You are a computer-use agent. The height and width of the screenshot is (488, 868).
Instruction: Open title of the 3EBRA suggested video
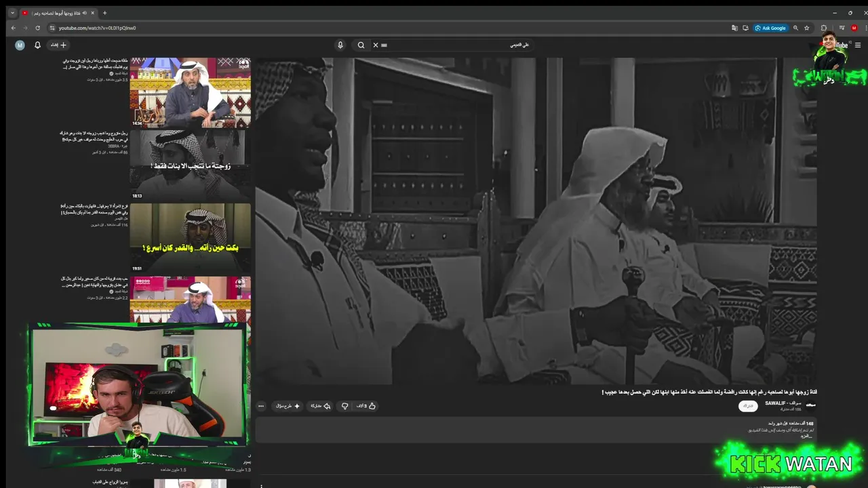[x=95, y=136]
